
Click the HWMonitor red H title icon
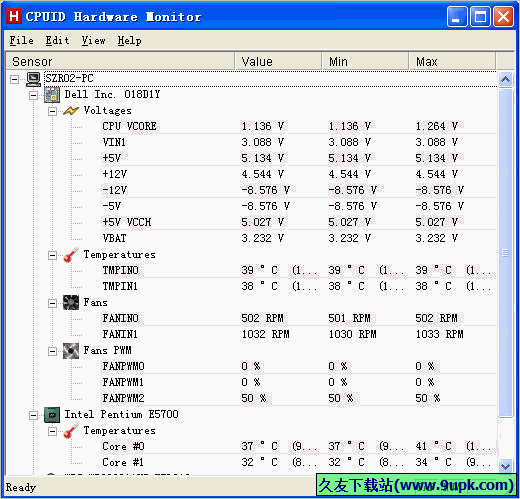click(x=14, y=16)
